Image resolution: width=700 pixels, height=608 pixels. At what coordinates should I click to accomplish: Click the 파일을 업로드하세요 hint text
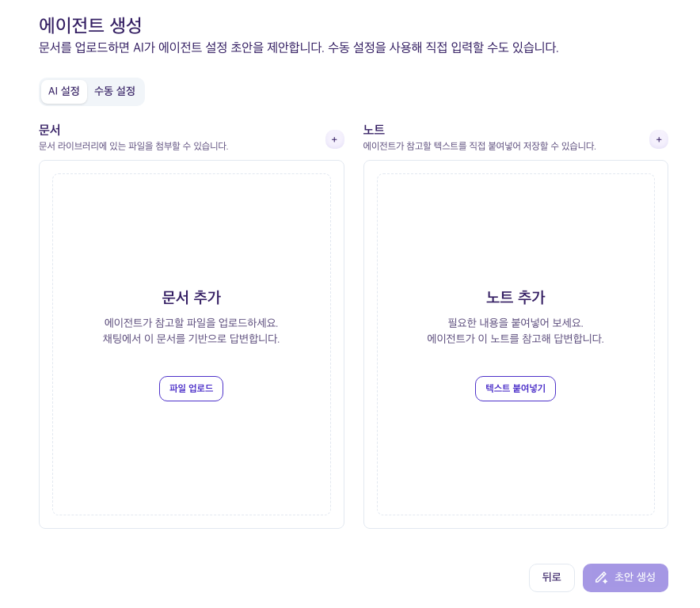191,323
